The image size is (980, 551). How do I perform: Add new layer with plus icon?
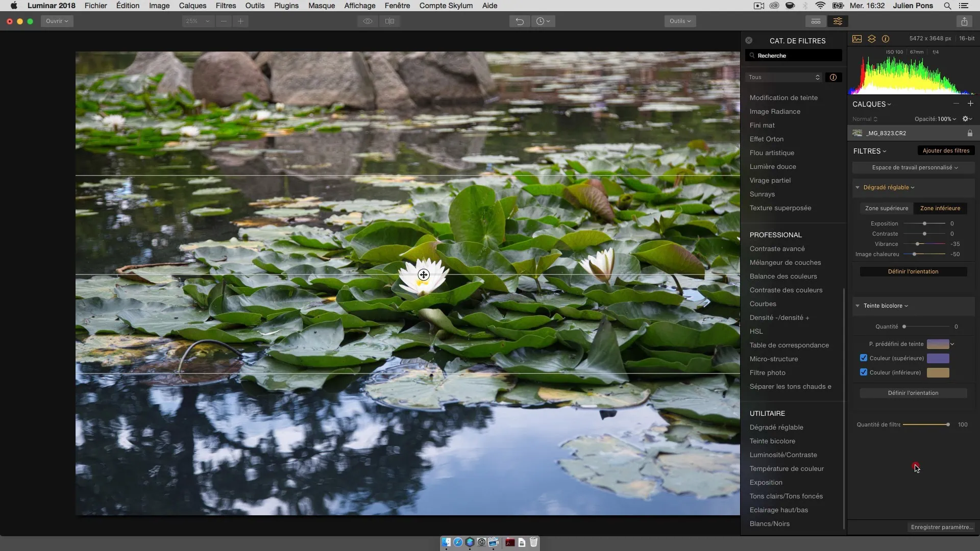click(970, 104)
